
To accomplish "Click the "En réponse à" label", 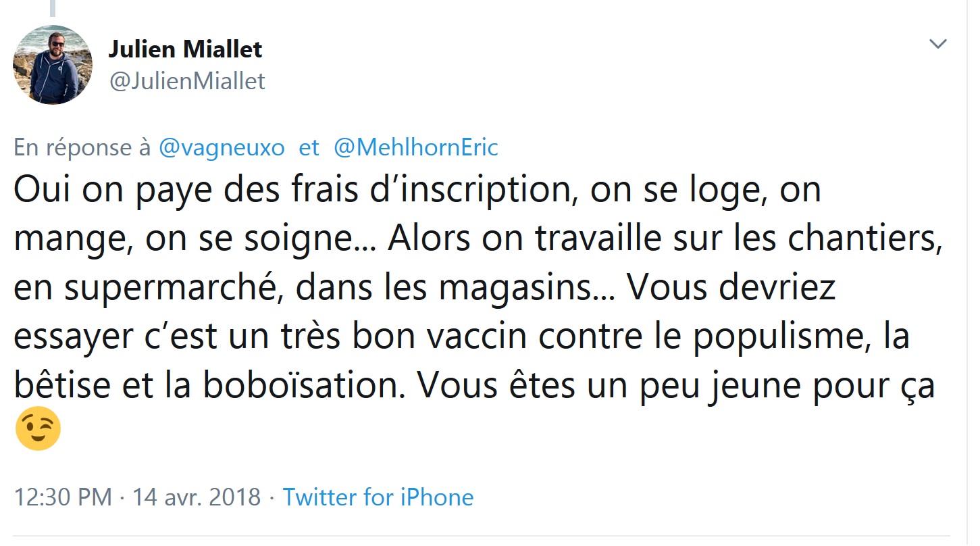I will click(x=82, y=148).
